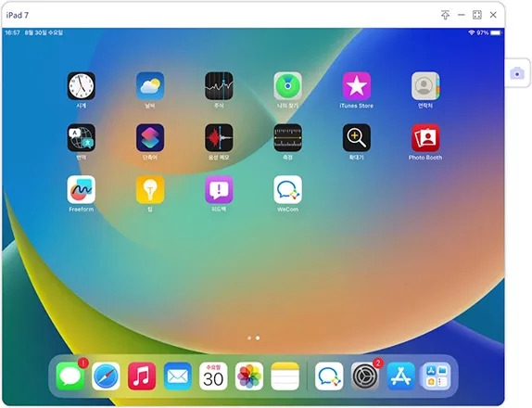Take a screenshot with the camera button
The width and height of the screenshot is (532, 408).
tap(517, 73)
